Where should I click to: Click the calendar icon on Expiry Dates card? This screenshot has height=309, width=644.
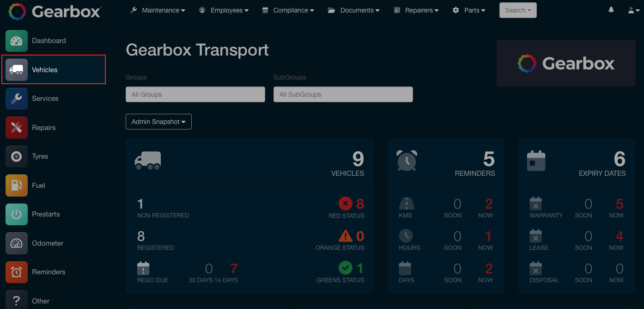(x=536, y=161)
